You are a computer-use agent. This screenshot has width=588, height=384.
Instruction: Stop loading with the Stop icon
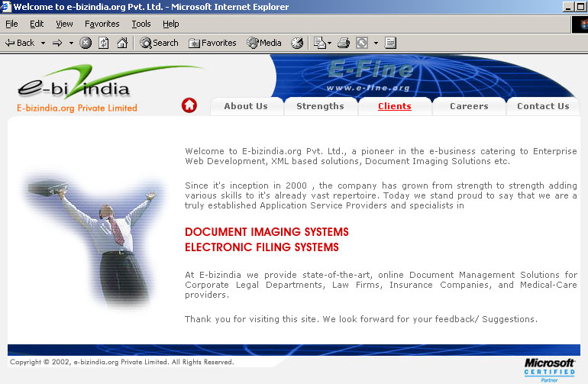coord(86,43)
